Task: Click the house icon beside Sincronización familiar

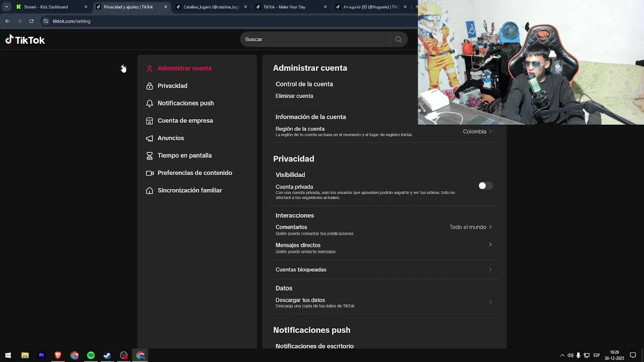Action: pyautogui.click(x=149, y=191)
